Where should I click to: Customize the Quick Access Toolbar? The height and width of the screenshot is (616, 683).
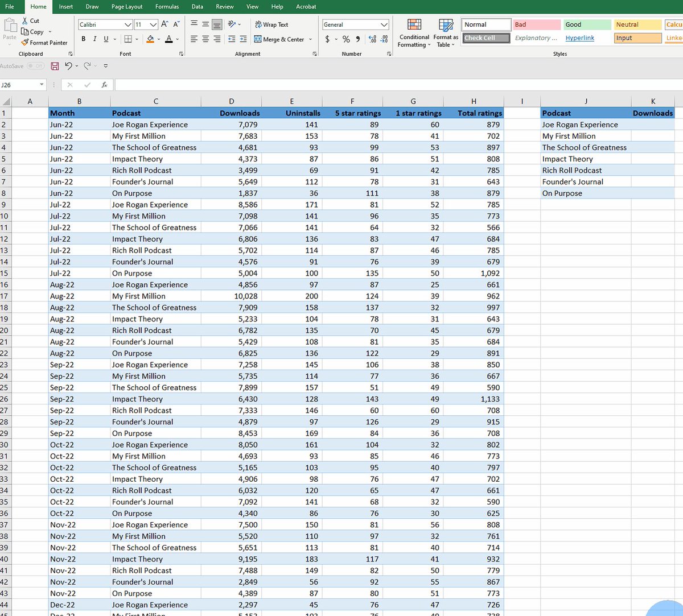(x=105, y=66)
